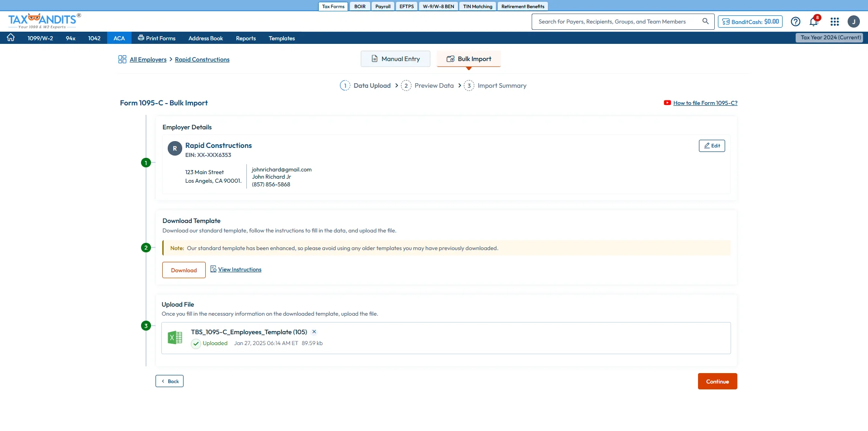Open Templates menu
This screenshot has height=431, width=868.
point(282,38)
